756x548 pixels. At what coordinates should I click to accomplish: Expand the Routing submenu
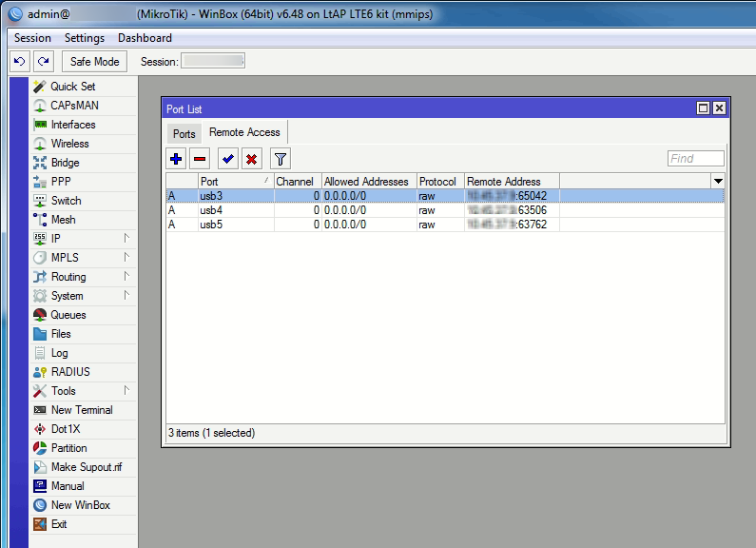pos(126,277)
